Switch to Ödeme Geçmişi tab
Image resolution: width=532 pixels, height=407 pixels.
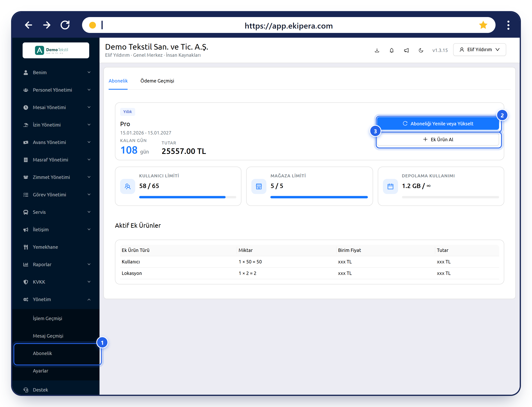[157, 81]
